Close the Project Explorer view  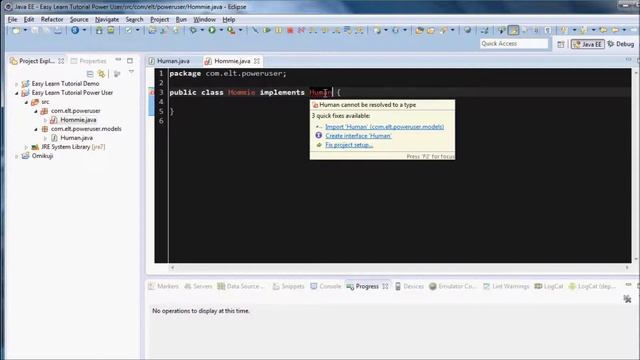coord(61,61)
